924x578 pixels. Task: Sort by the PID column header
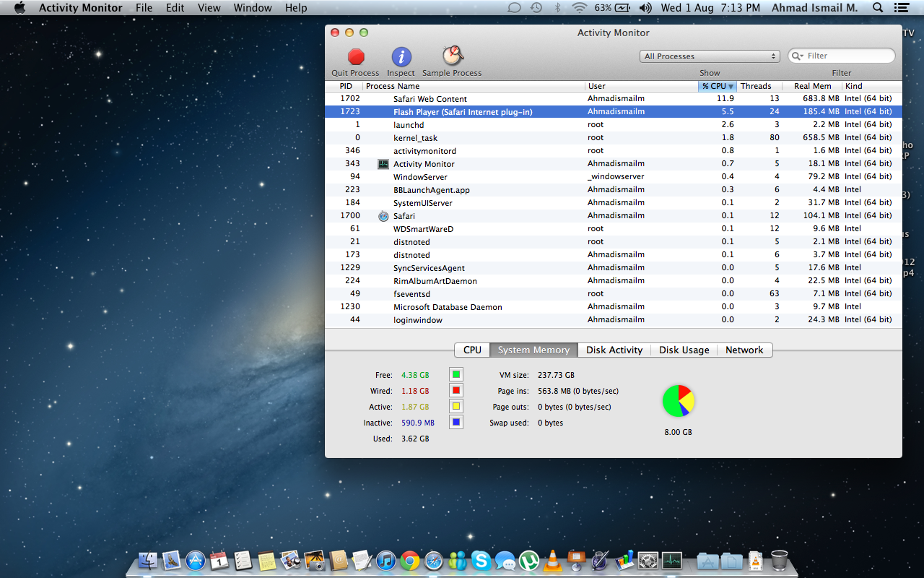click(345, 86)
